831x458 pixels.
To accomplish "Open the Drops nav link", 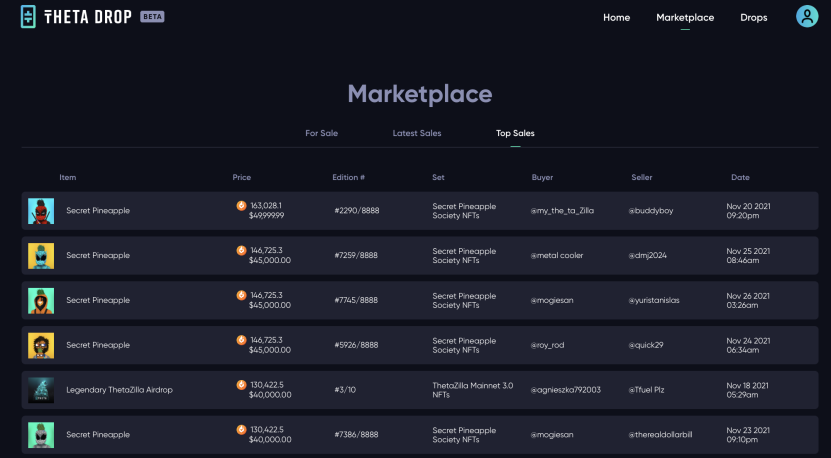I will pos(754,17).
